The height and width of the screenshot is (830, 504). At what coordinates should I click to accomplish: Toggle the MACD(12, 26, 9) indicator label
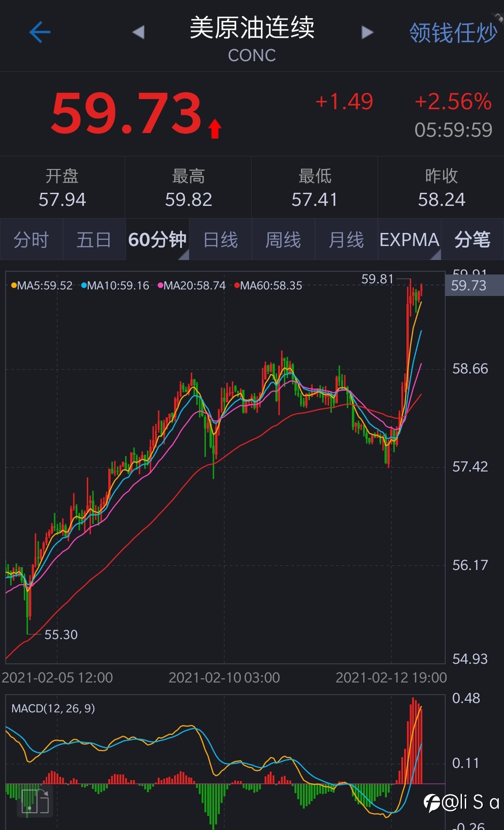53,708
